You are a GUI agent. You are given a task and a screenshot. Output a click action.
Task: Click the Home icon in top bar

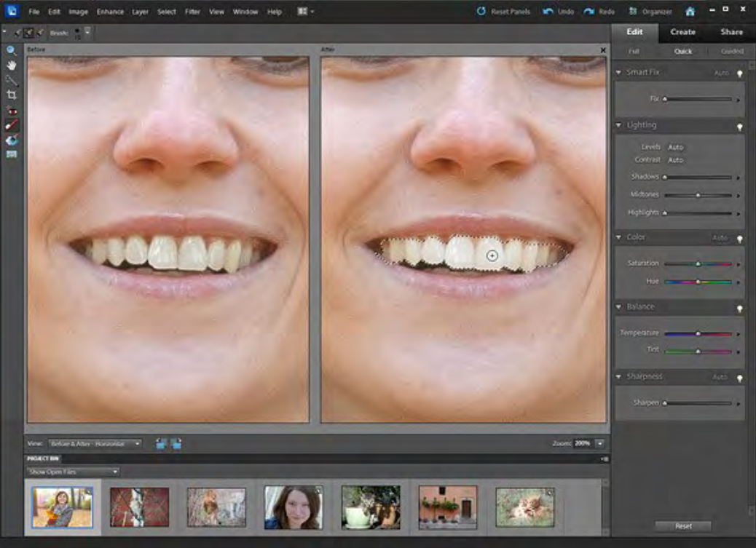click(690, 12)
